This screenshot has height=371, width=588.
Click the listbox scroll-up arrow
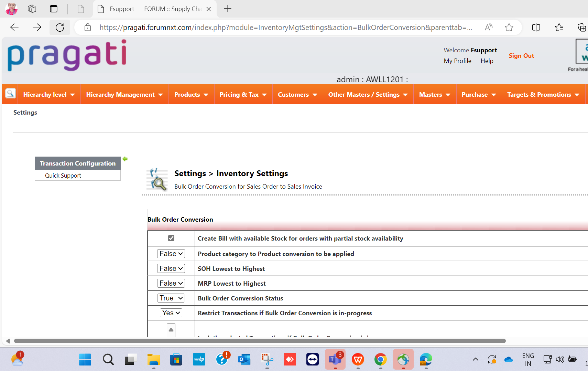tap(171, 330)
